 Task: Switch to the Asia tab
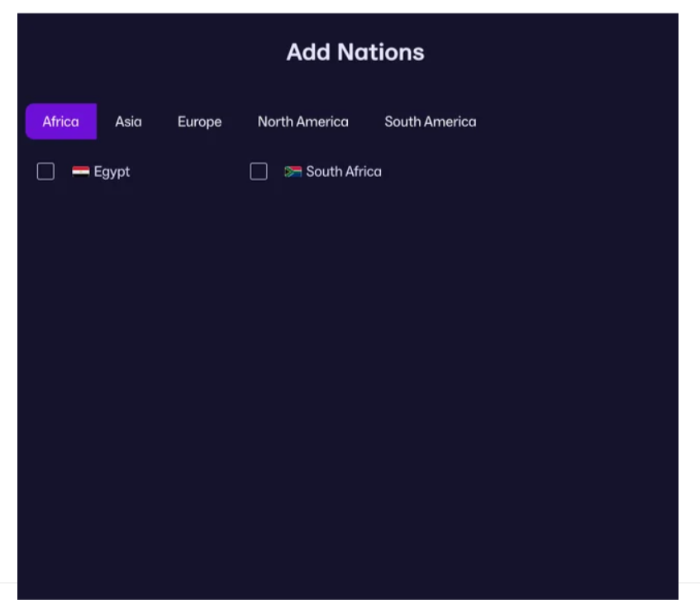[x=128, y=121]
